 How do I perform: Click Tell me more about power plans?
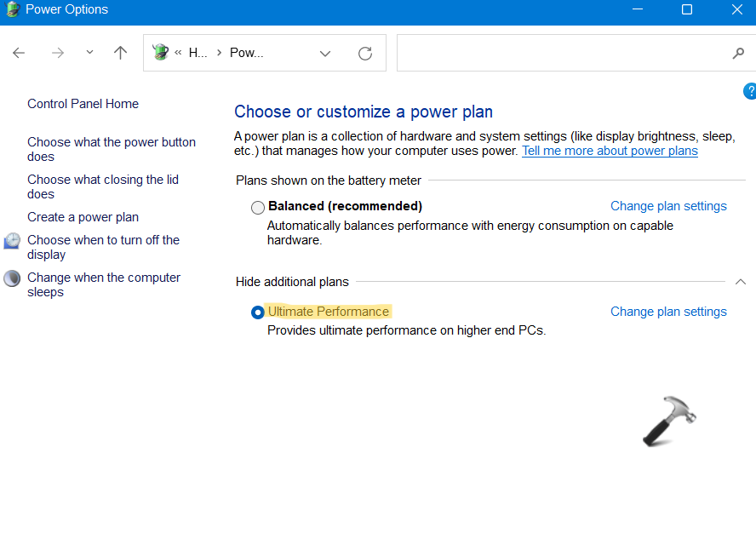coord(610,151)
